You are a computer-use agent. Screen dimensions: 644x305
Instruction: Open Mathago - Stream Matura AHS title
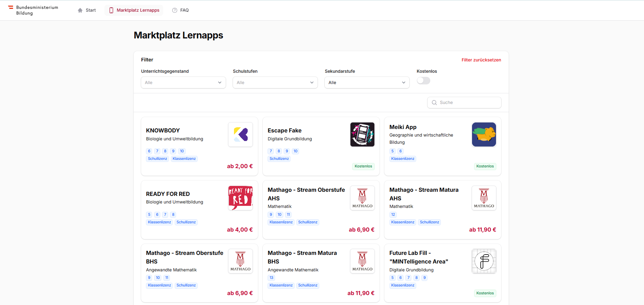click(424, 194)
